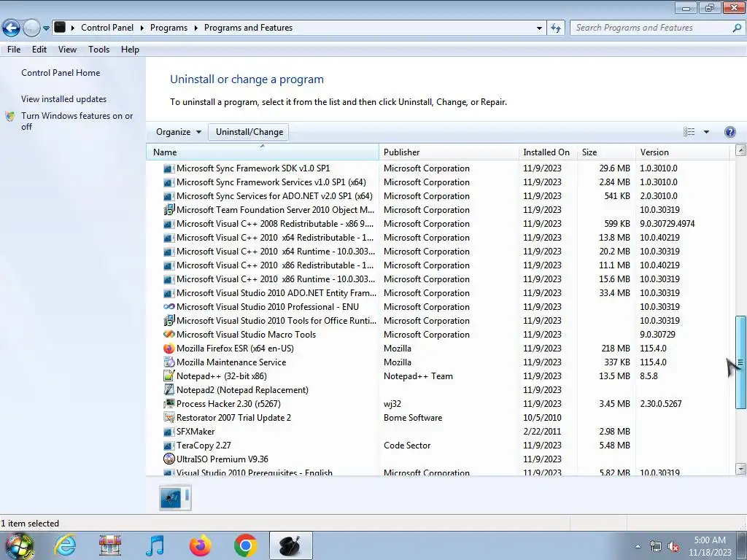Click the Process Hacker program icon
This screenshot has width=747, height=560.
[169, 404]
